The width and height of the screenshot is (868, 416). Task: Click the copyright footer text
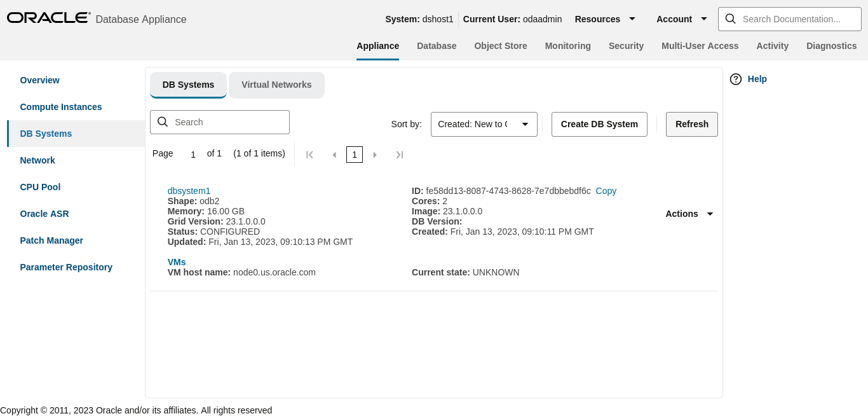pyautogui.click(x=136, y=410)
